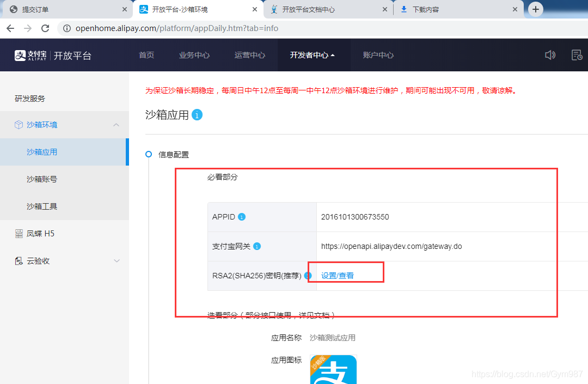Expand the 云验收 sidebar section chevron
This screenshot has width=588, height=384.
[x=117, y=261]
